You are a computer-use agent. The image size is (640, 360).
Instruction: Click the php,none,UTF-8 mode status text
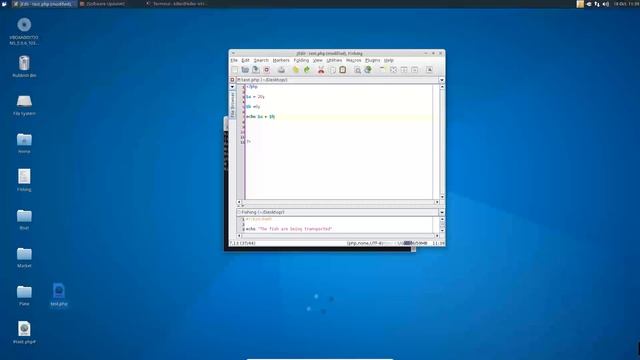(x=365, y=243)
